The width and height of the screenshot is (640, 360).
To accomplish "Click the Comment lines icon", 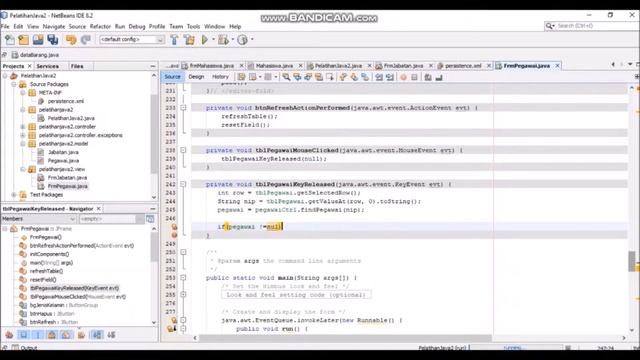I will (428, 77).
